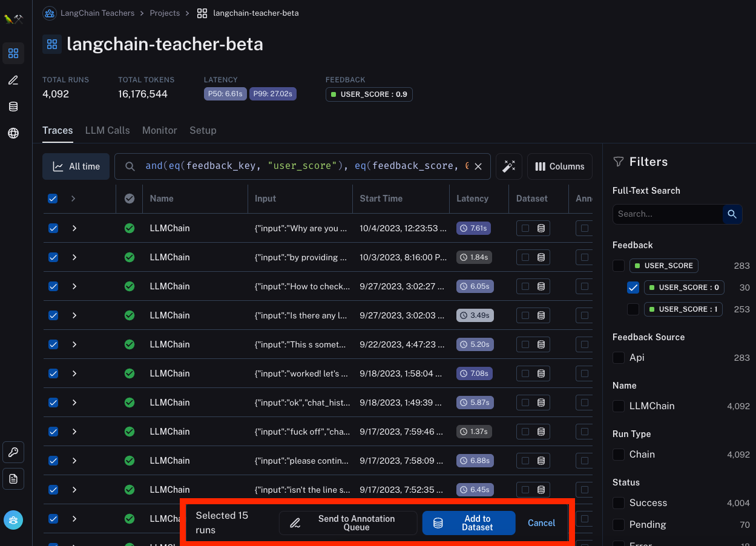Open the annotation pencil icon in left sidebar

(13, 80)
